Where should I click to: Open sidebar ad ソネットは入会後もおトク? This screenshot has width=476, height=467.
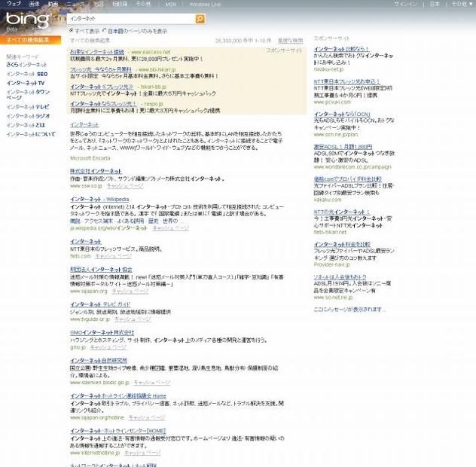[x=340, y=277]
